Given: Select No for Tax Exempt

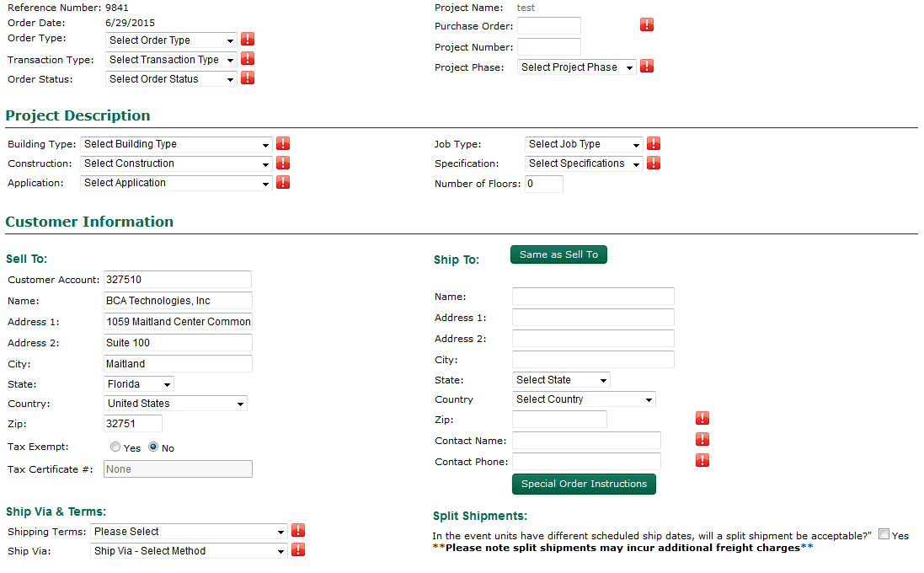Looking at the screenshot, I should [153, 447].
